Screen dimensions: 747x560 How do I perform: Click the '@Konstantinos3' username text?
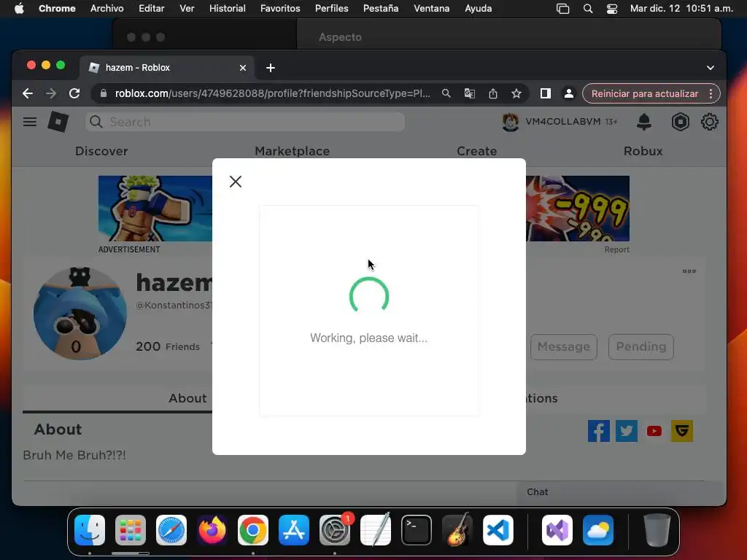174,306
